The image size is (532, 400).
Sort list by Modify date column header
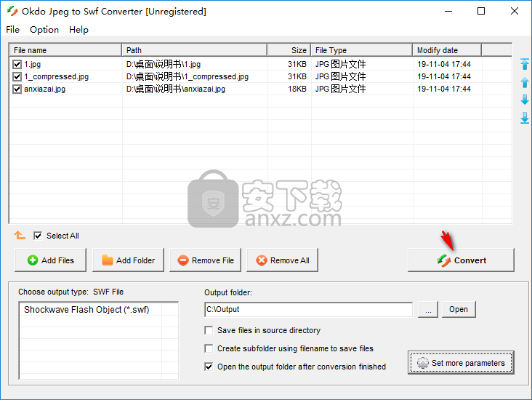447,50
